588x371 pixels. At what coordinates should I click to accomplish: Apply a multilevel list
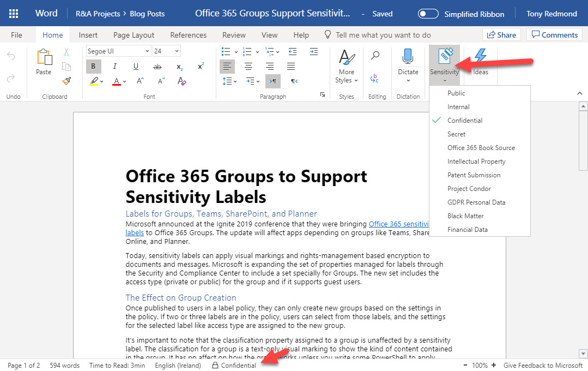(269, 51)
